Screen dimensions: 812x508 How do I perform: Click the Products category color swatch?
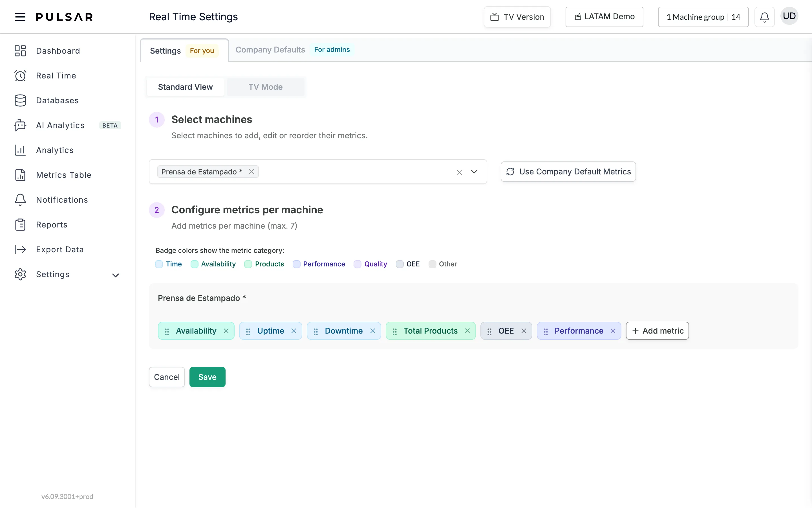[248, 264]
